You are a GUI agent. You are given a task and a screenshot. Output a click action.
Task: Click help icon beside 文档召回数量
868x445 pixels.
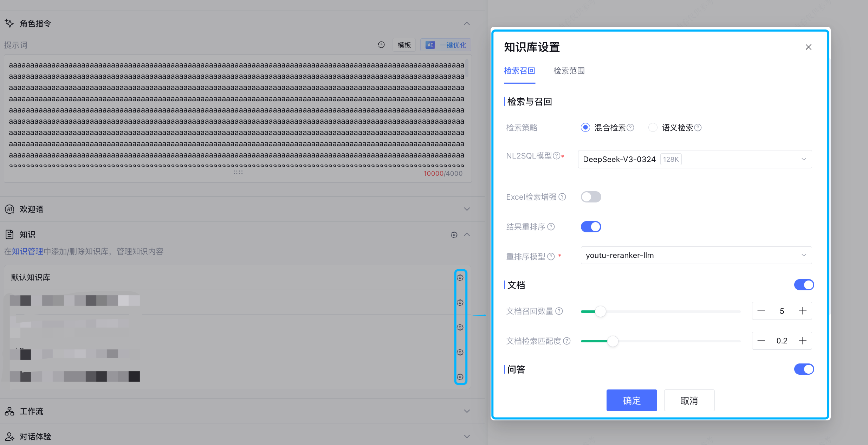click(559, 311)
